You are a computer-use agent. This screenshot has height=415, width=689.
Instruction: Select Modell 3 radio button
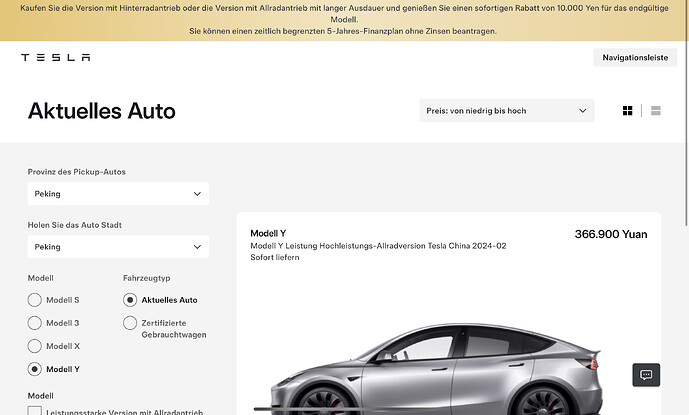[x=34, y=323]
